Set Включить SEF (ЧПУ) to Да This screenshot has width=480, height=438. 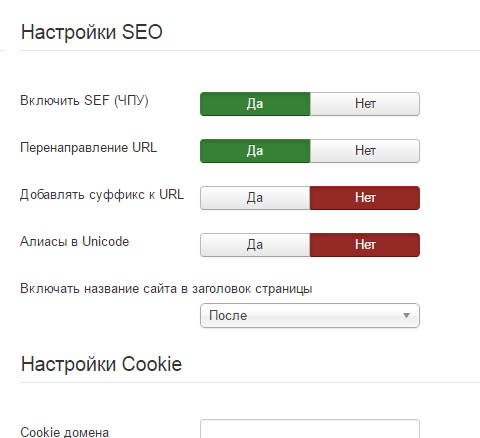(x=255, y=104)
